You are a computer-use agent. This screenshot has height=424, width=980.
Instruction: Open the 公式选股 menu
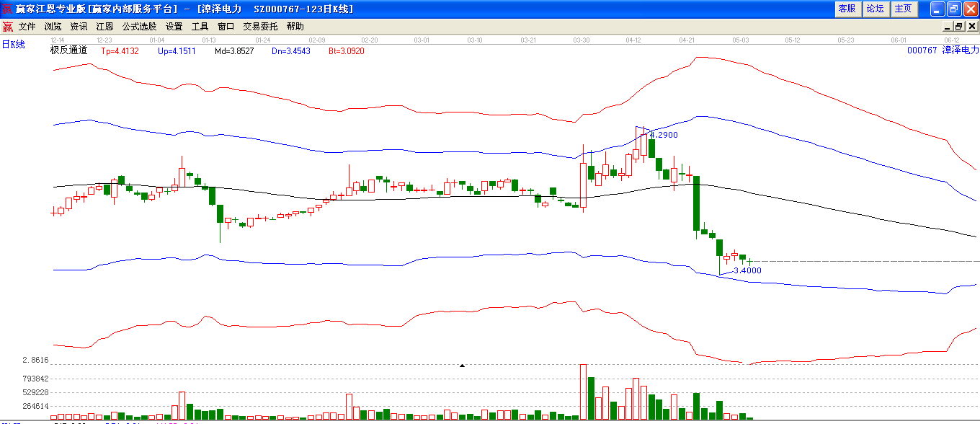(x=140, y=27)
